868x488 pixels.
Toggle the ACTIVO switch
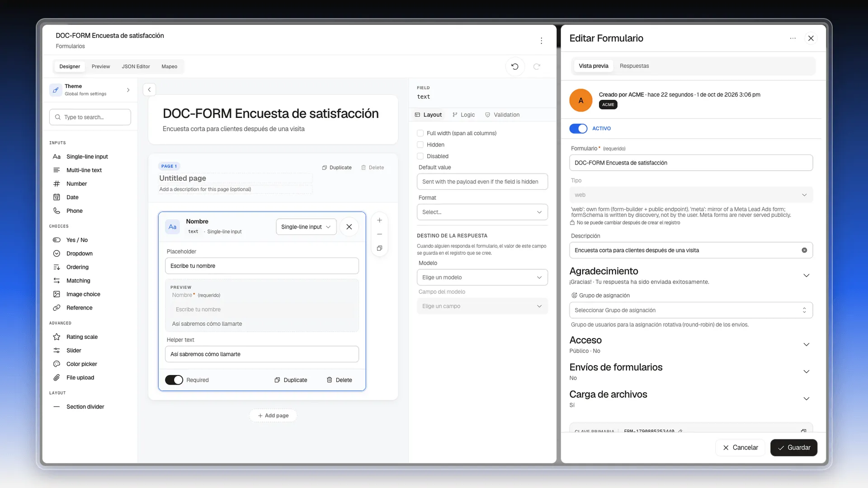pyautogui.click(x=578, y=129)
